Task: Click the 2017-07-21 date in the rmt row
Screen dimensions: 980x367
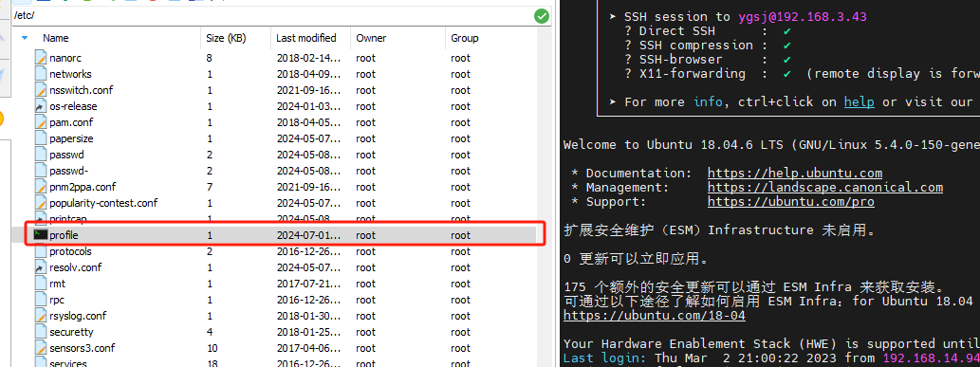Action: [x=308, y=284]
